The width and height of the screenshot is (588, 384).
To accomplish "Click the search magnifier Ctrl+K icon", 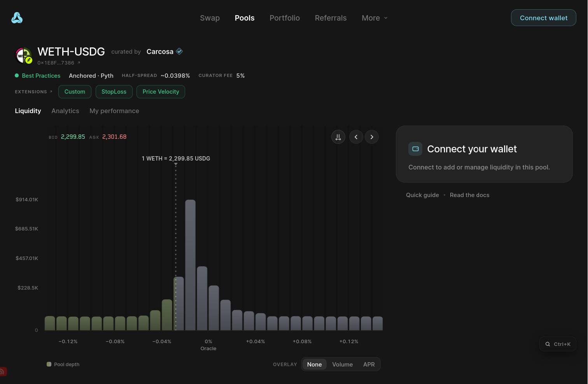I will (548, 344).
